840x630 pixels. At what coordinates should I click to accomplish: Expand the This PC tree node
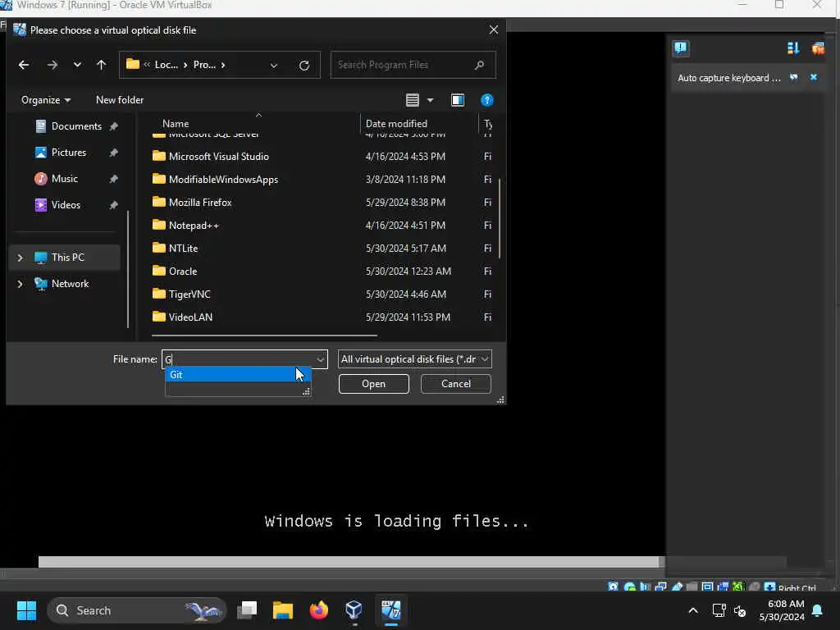pyautogui.click(x=20, y=258)
